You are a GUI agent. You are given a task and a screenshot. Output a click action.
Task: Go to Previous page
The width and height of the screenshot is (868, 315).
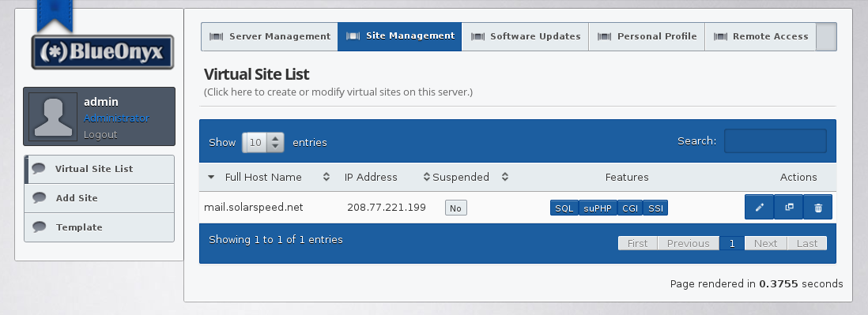688,243
